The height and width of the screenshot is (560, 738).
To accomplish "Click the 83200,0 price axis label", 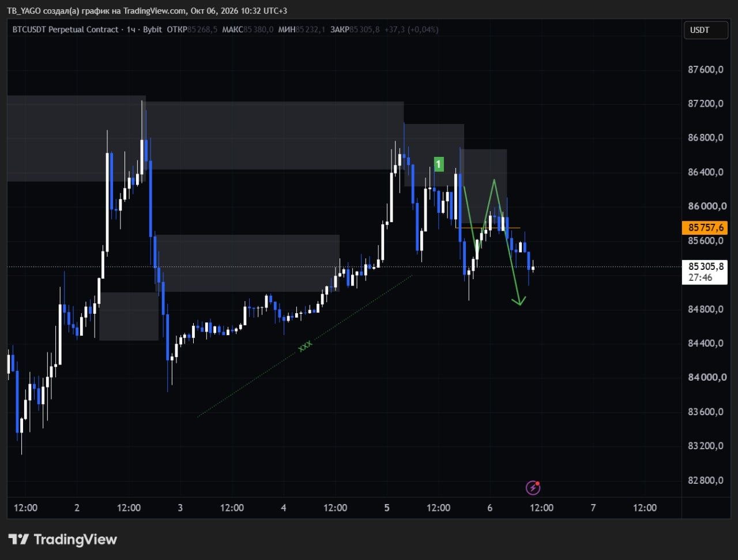I will click(x=706, y=446).
